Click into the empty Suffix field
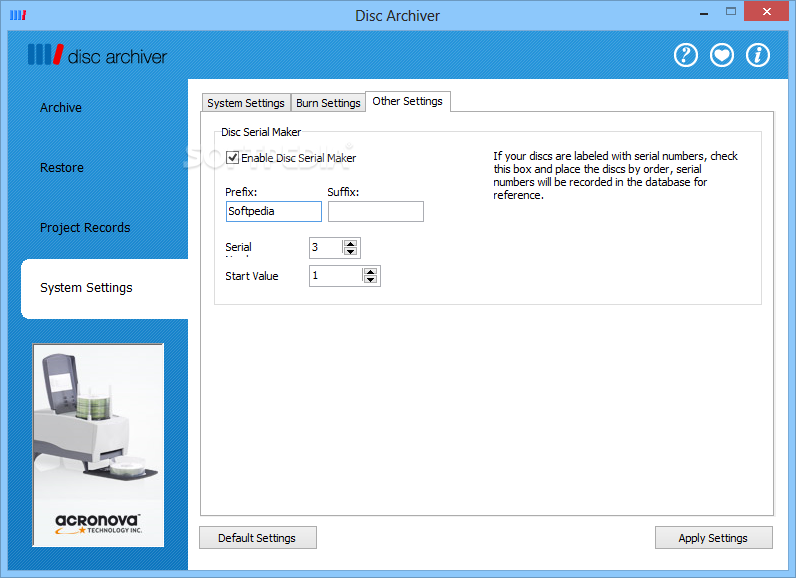This screenshot has height=578, width=796. 376,212
